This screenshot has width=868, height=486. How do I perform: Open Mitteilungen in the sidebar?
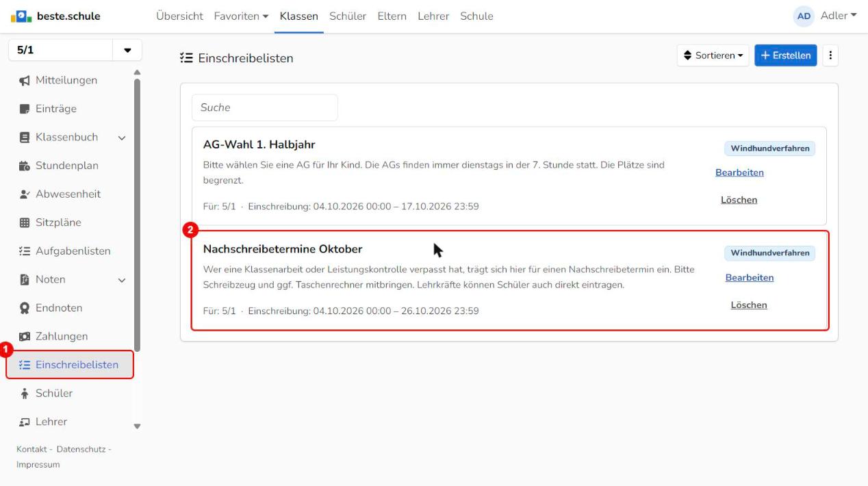pyautogui.click(x=66, y=80)
